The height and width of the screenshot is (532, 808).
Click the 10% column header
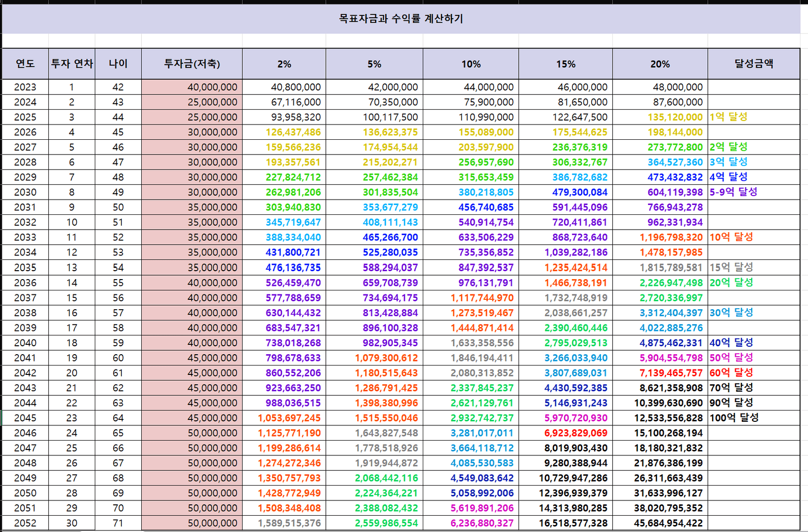pos(471,64)
